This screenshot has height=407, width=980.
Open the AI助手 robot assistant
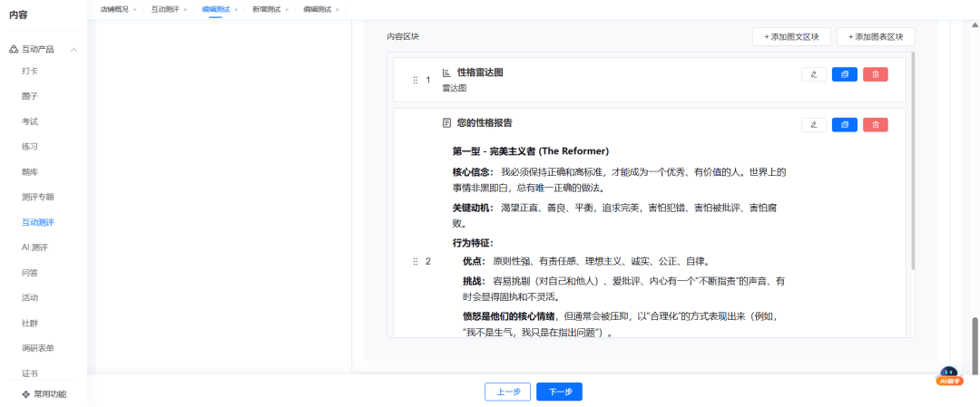click(x=948, y=376)
